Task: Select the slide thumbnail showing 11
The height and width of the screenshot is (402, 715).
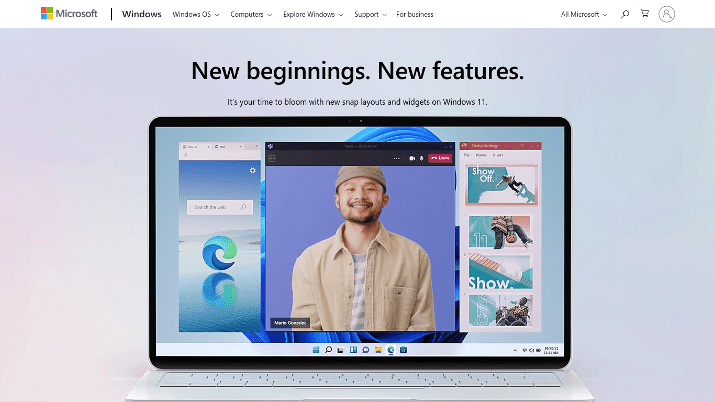Action: tap(500, 232)
